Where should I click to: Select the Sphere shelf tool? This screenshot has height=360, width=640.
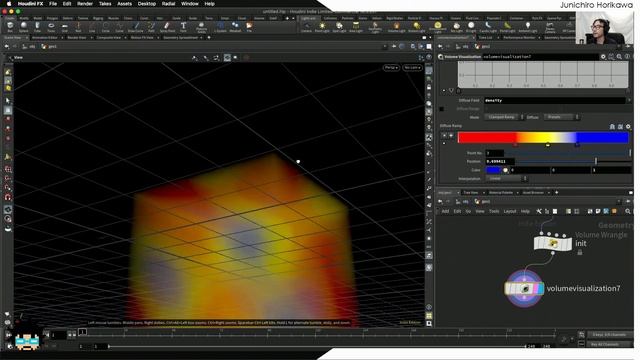click(24, 27)
